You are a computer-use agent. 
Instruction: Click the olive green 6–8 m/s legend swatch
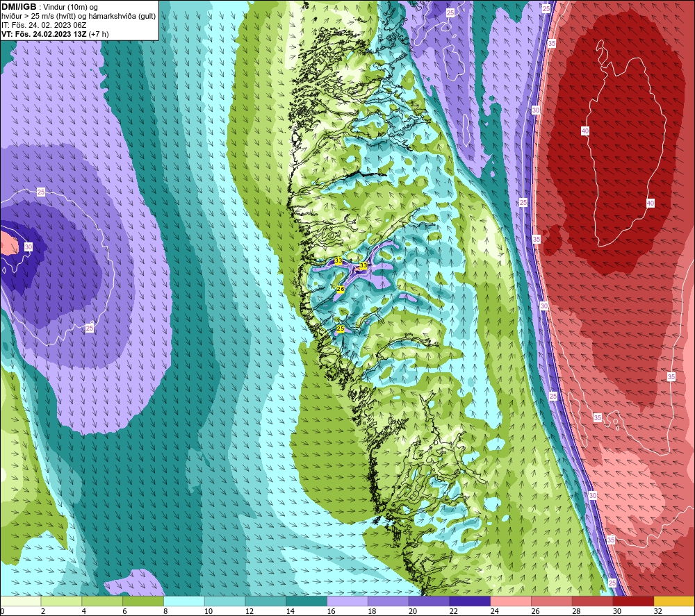[x=143, y=601]
